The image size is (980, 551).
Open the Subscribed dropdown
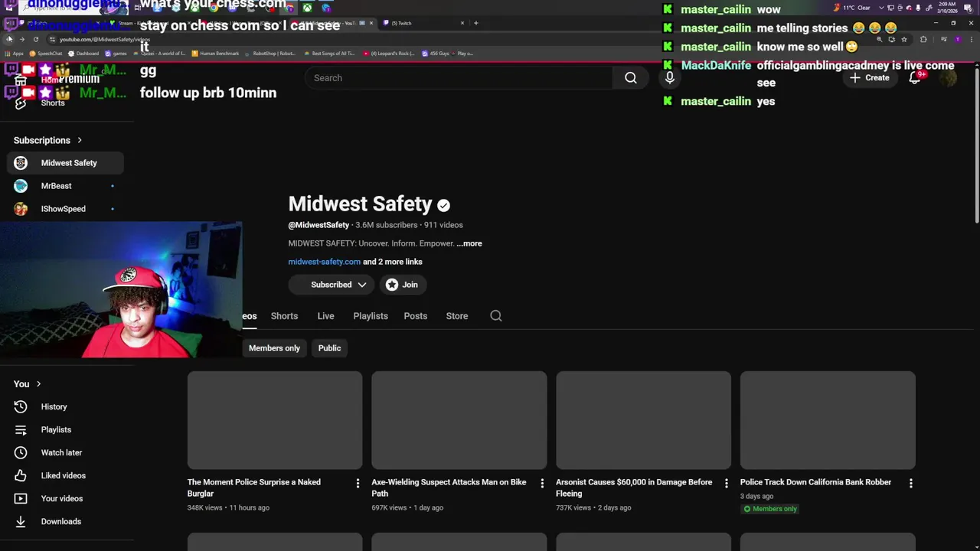click(x=332, y=285)
